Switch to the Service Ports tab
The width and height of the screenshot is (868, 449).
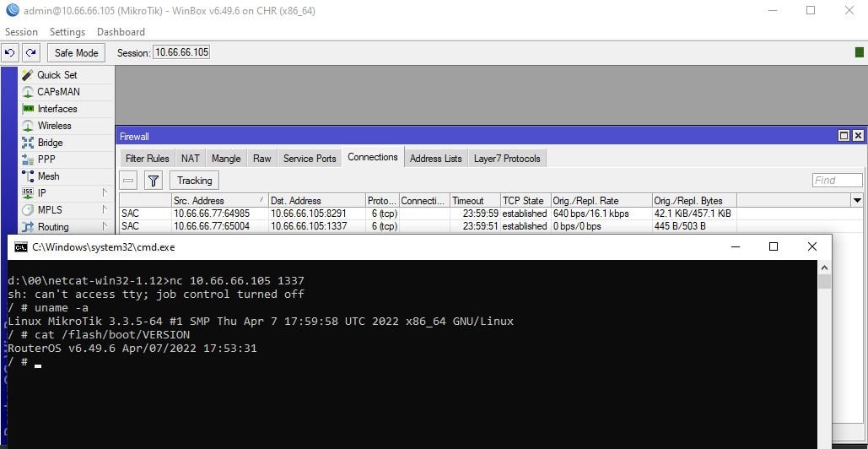pos(310,159)
